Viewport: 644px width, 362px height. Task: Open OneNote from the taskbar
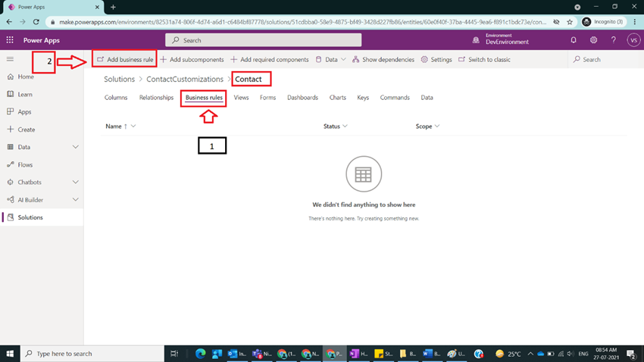[x=358, y=354]
